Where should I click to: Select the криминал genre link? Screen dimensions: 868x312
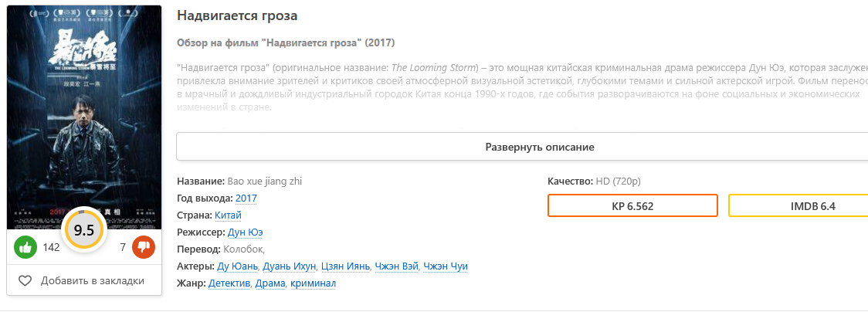pos(314,283)
